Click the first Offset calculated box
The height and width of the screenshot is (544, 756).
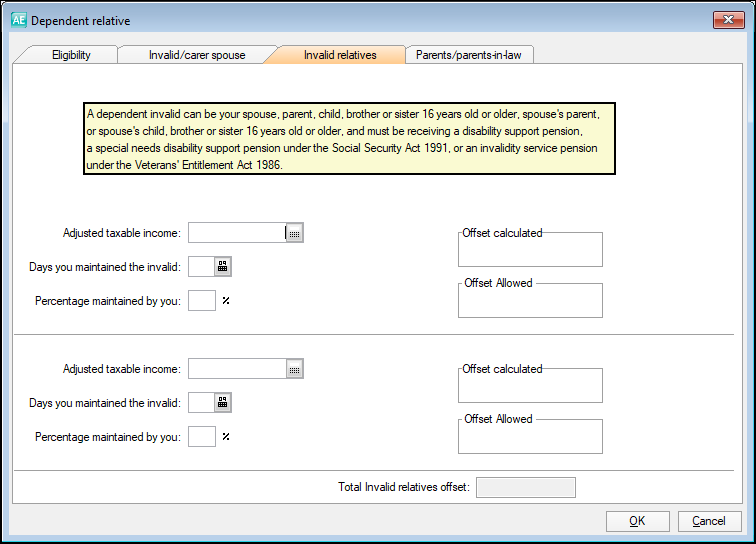click(530, 251)
